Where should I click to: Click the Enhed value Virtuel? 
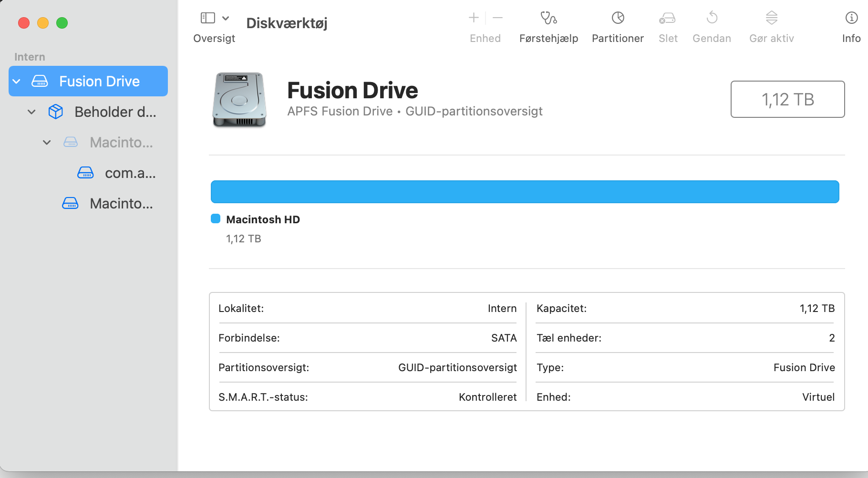(818, 397)
